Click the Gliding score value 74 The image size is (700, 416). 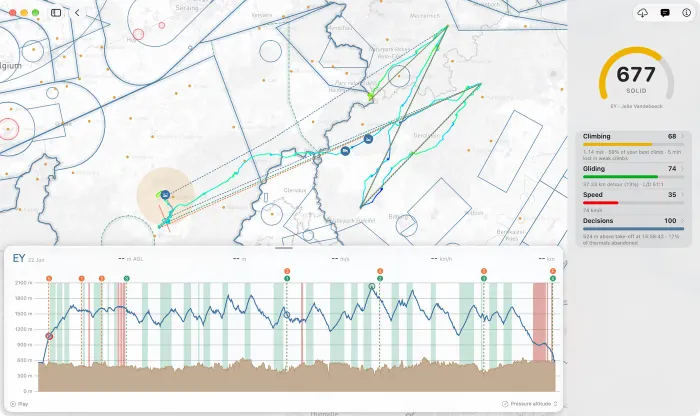(x=672, y=169)
